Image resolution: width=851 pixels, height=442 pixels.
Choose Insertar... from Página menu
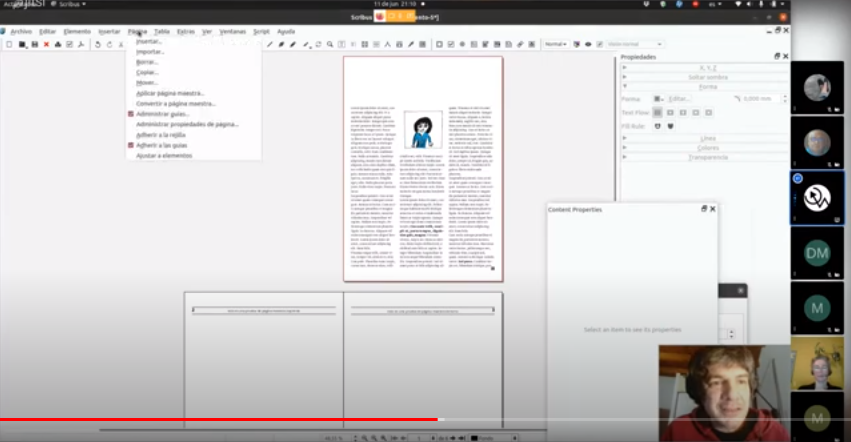[x=149, y=41]
